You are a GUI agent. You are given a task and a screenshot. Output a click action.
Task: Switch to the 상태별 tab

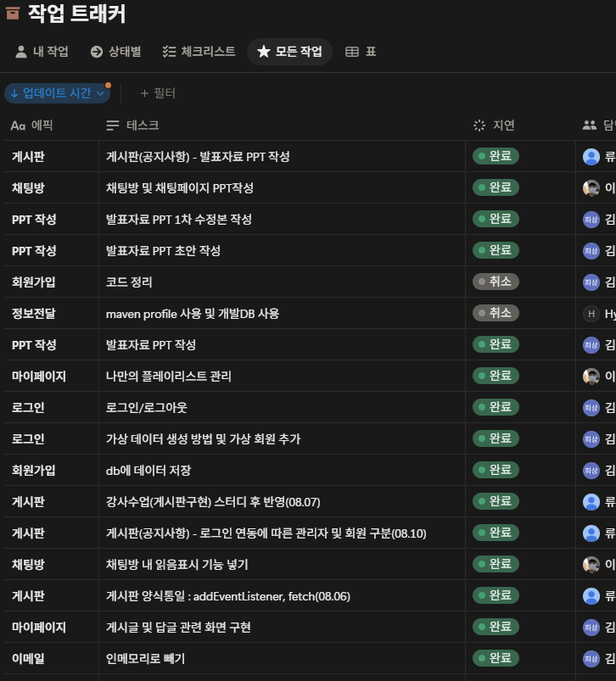click(115, 52)
